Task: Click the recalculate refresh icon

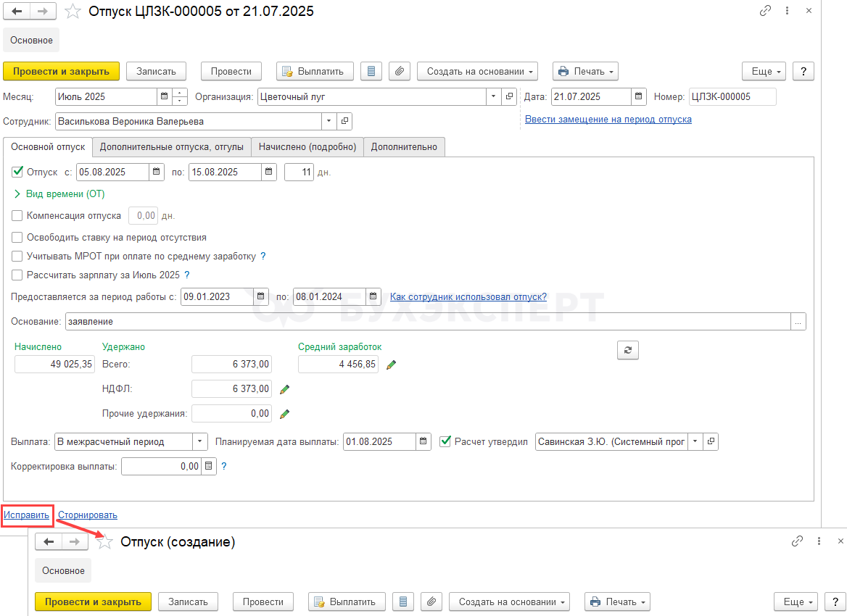Action: 628,350
